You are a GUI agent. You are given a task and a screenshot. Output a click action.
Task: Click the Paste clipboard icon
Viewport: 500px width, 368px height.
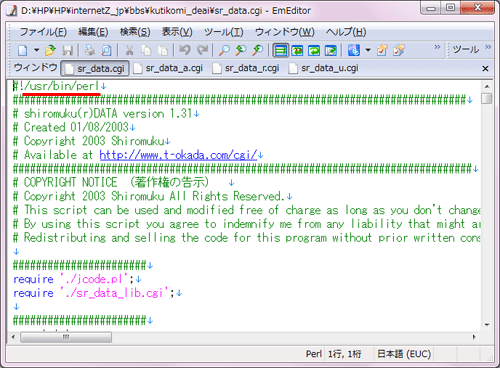click(x=163, y=50)
